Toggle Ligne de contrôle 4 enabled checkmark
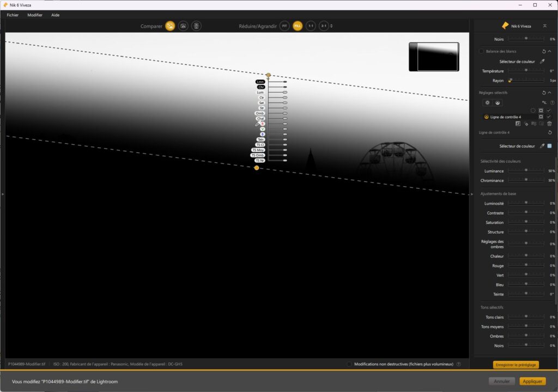 [549, 117]
